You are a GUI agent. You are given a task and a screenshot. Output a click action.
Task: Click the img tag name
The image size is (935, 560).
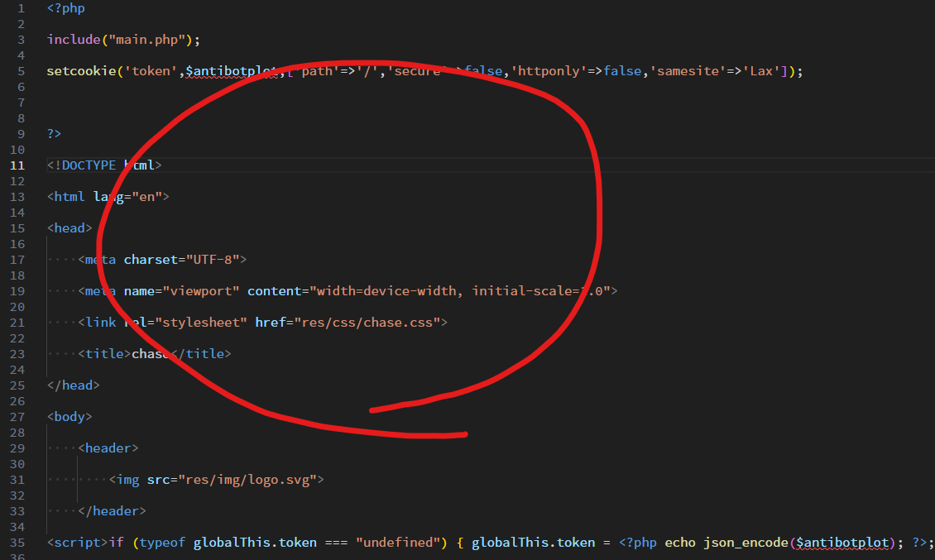coord(127,480)
